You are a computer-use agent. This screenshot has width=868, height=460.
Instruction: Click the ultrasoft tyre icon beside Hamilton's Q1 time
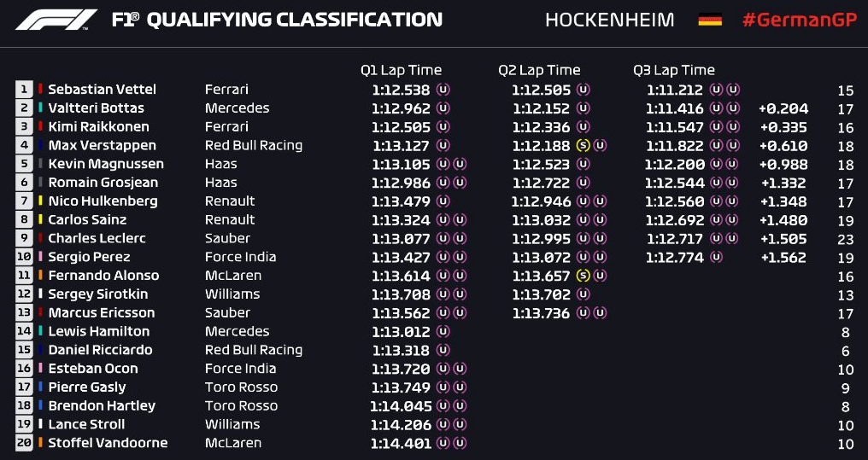coord(443,331)
